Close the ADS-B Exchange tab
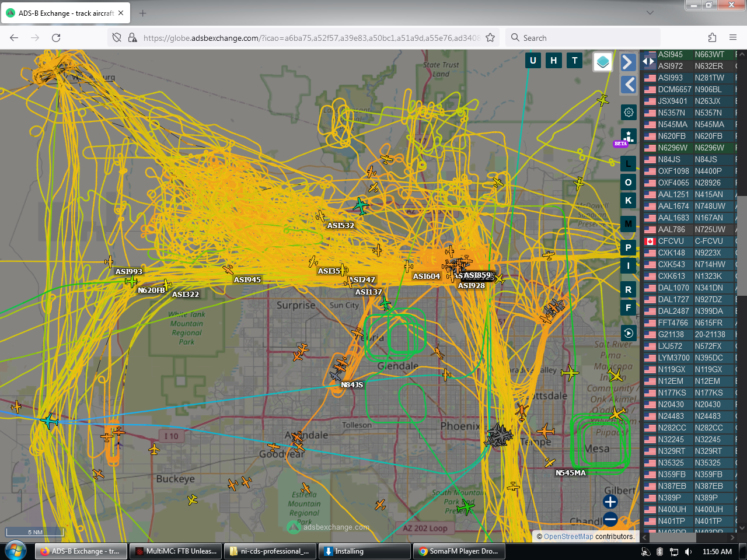This screenshot has width=747, height=560. pos(121,13)
